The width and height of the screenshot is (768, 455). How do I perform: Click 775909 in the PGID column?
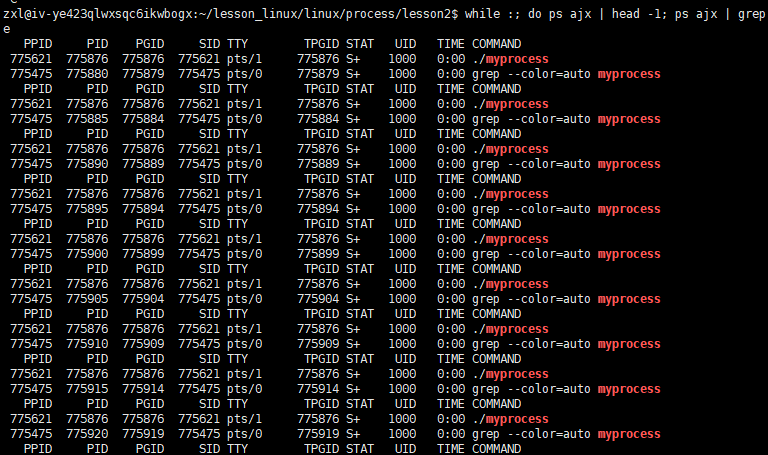coord(143,344)
